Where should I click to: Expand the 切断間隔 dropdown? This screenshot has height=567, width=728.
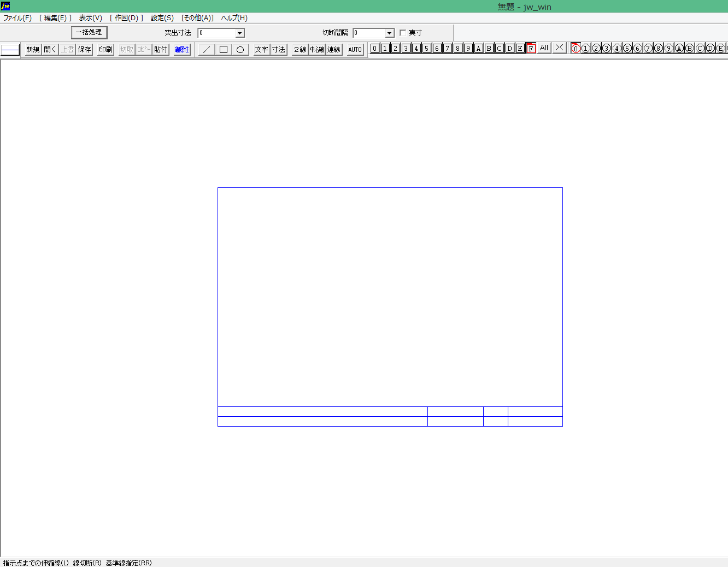(x=389, y=33)
